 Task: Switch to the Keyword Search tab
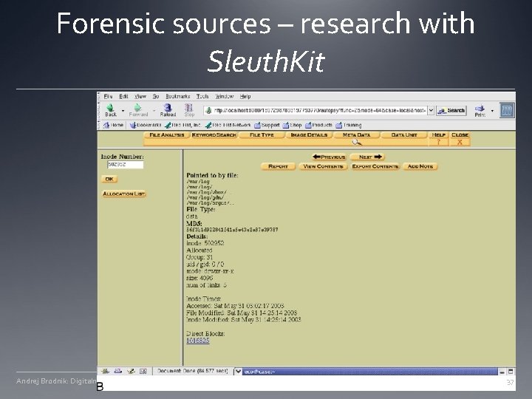214,135
